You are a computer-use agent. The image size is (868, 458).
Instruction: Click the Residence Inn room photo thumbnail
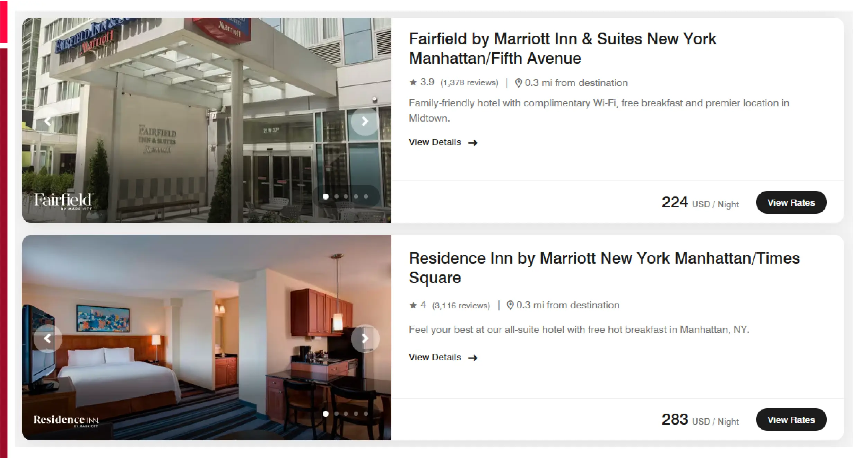click(206, 337)
